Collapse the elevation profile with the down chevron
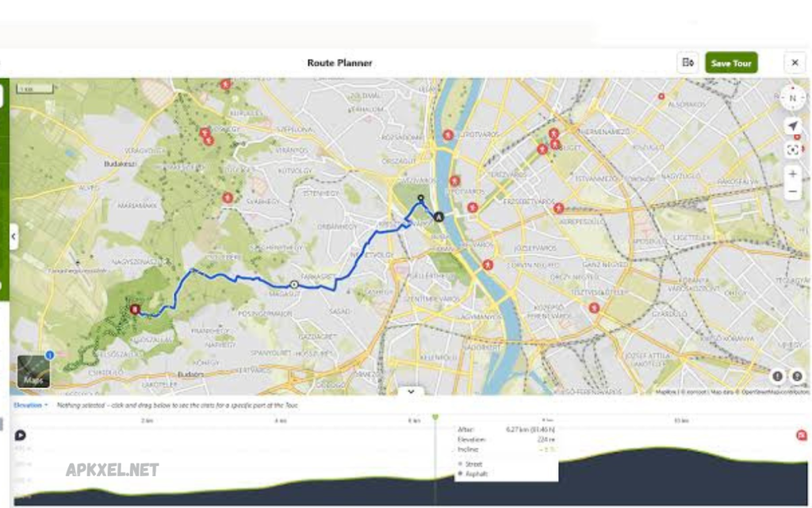 click(411, 391)
